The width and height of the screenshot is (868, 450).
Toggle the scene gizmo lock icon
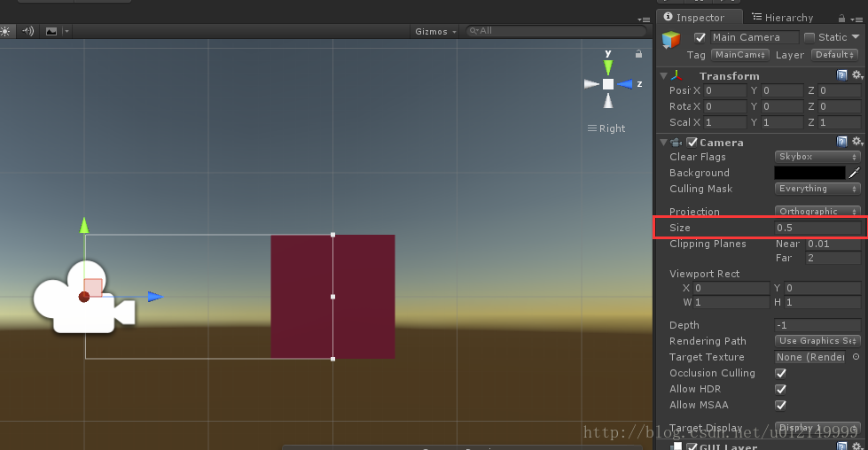(x=638, y=54)
